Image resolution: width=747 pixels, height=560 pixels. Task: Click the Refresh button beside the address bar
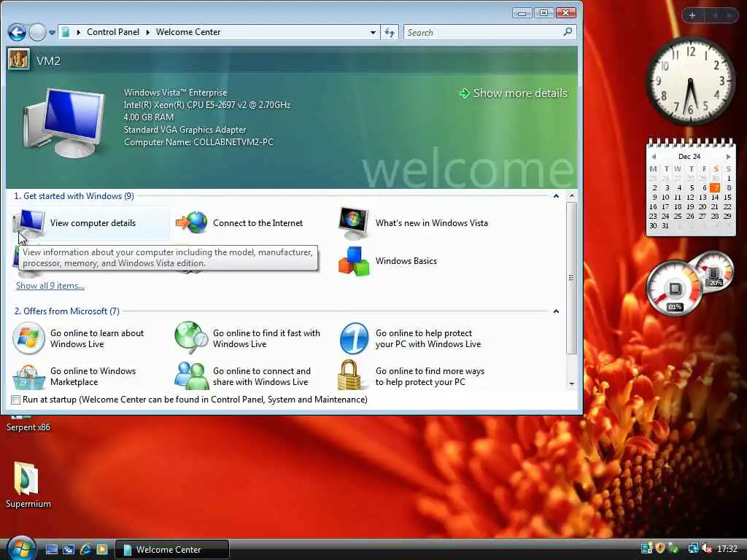tap(390, 32)
